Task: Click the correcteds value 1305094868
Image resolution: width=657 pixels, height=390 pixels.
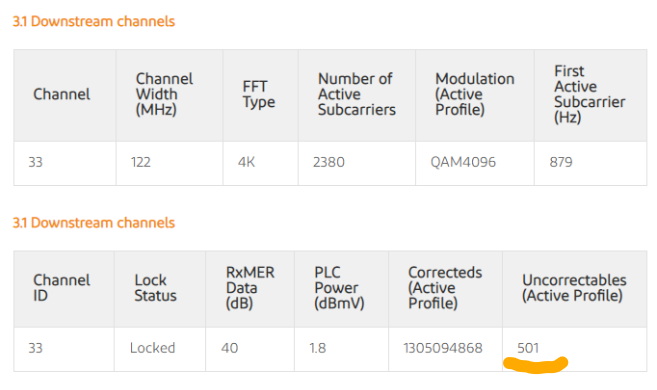Action: 443,348
